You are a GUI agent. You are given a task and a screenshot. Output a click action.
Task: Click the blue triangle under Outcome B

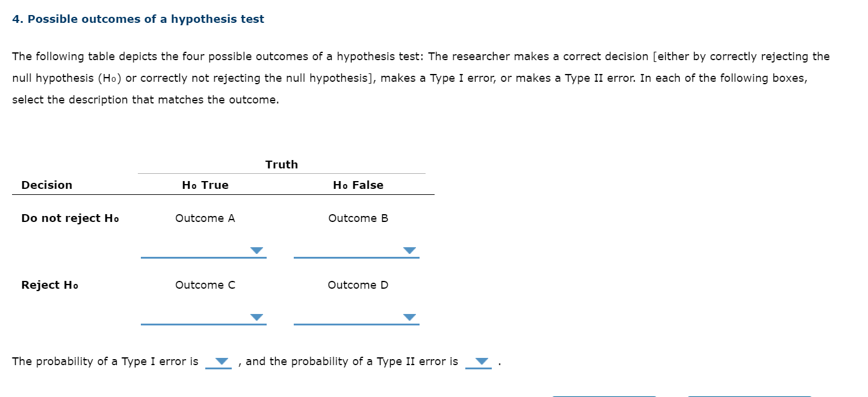click(x=410, y=251)
